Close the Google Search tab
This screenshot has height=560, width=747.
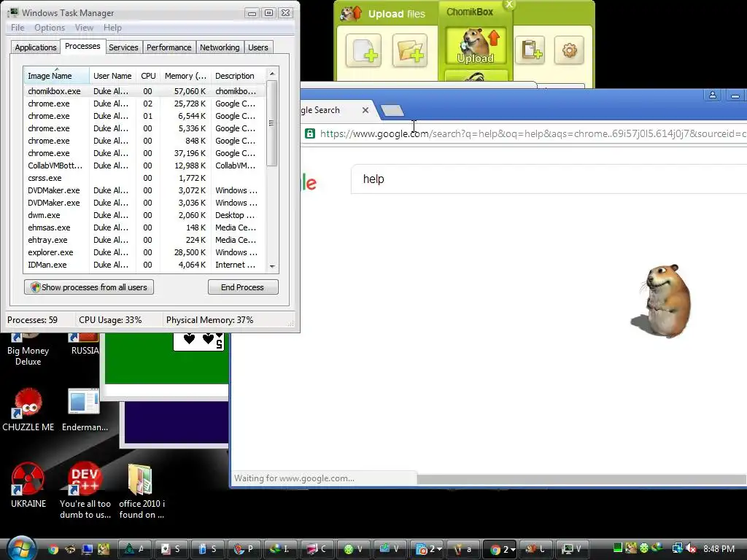point(365,110)
